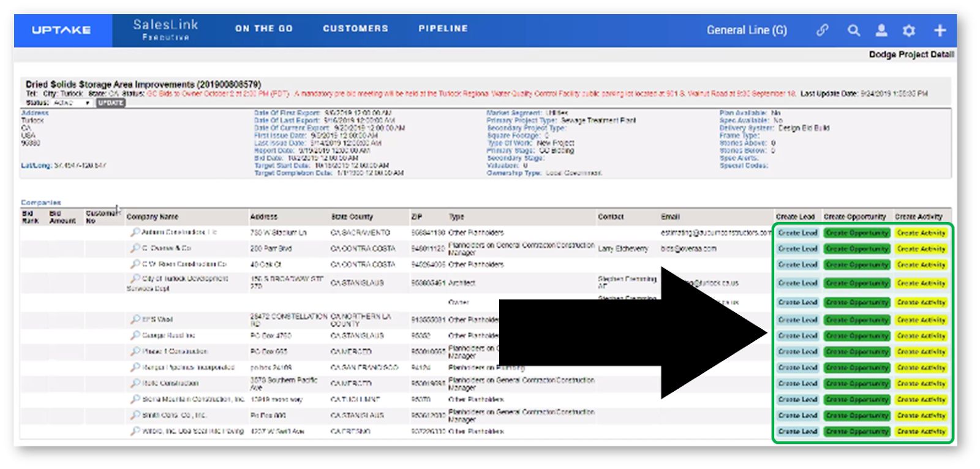Create Lead for Auburn Constructors row
Viewport: 980px width, 469px height.
797,233
